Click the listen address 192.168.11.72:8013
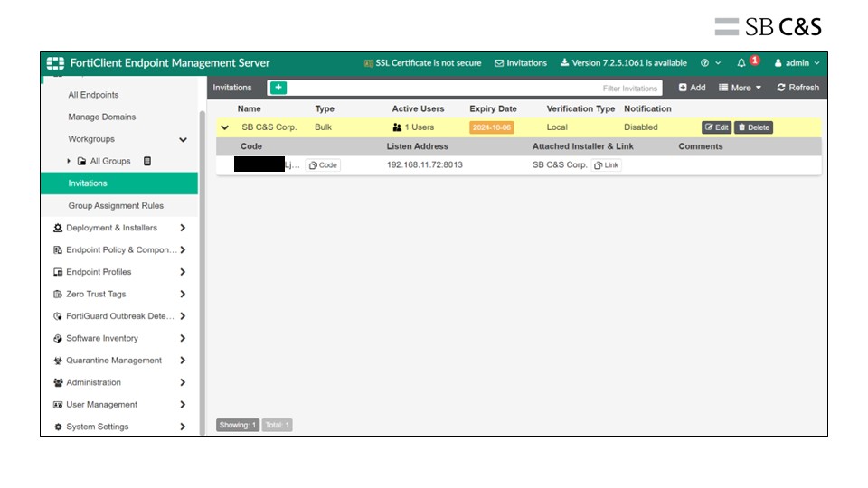Screen dimensions: 868x488 coord(425,164)
